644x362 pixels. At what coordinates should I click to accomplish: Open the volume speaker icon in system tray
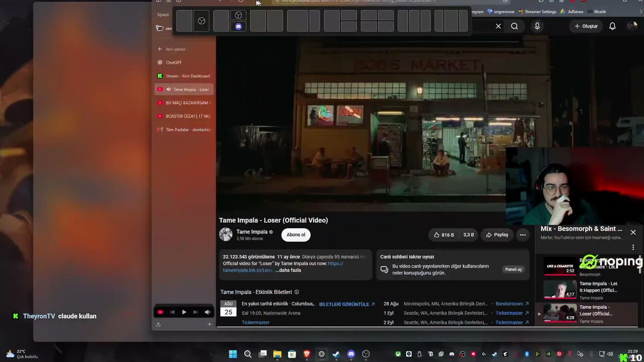tap(610, 354)
